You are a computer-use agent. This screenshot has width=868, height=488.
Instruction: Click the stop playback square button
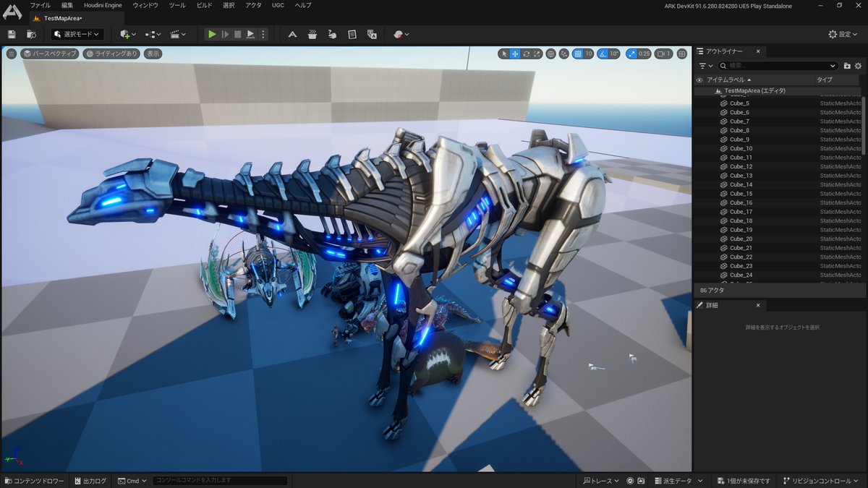(237, 34)
